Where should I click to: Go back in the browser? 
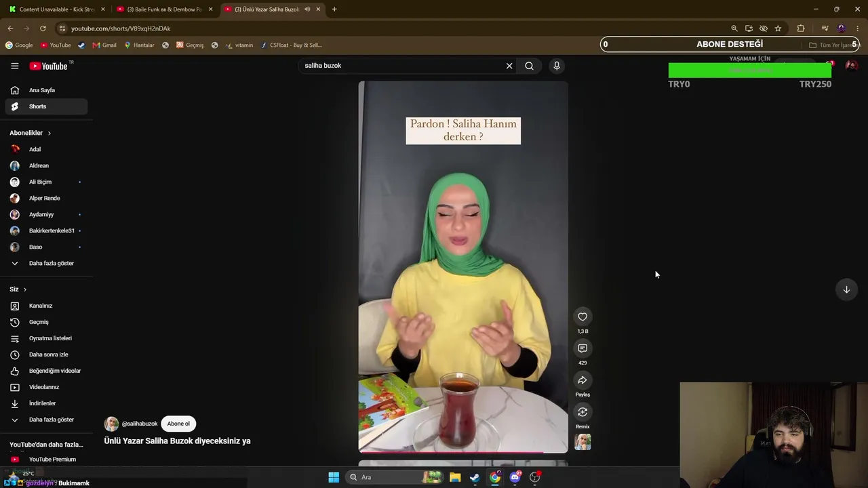coord(10,28)
